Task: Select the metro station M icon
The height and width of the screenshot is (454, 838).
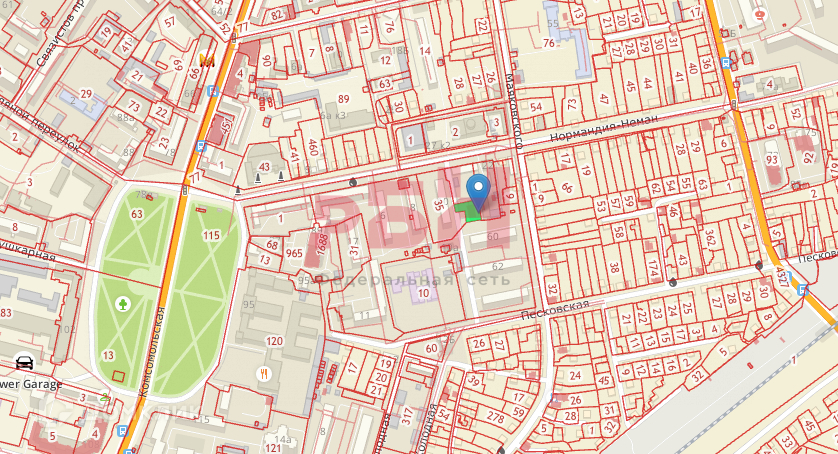Action: [207, 60]
